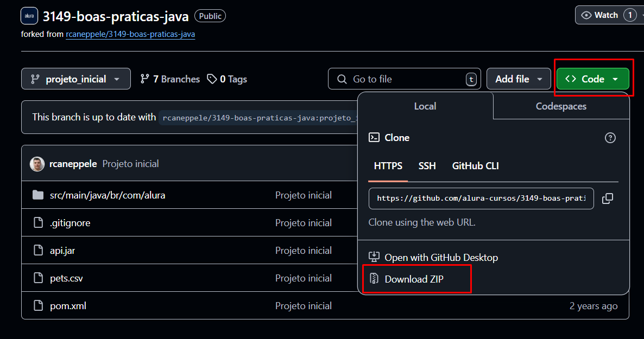Open the rcaneppele/3149-boas-praticas-java:projeto_ upstream branch reference
Screen dimensions: 644x339
258,118
